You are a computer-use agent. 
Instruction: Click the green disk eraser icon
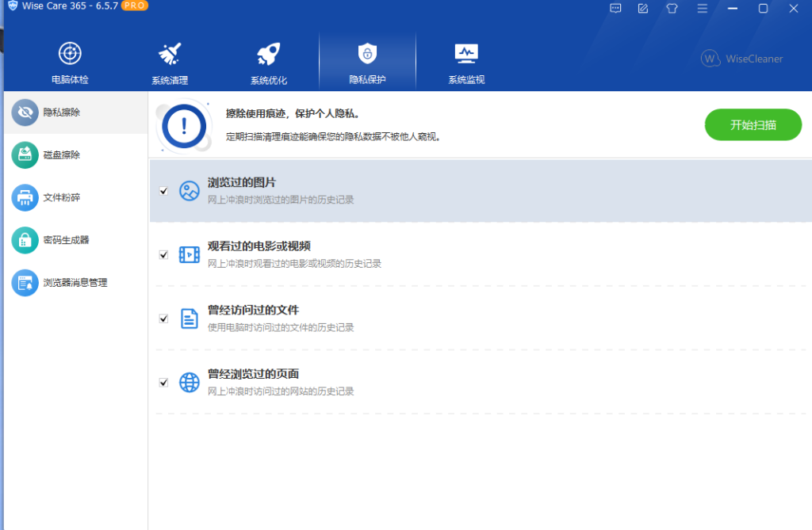pyautogui.click(x=25, y=154)
